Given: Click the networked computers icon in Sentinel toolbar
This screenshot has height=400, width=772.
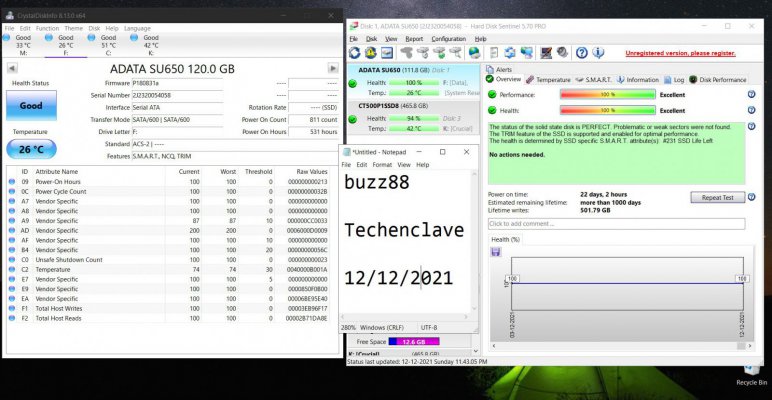Looking at the screenshot, I should [x=527, y=53].
